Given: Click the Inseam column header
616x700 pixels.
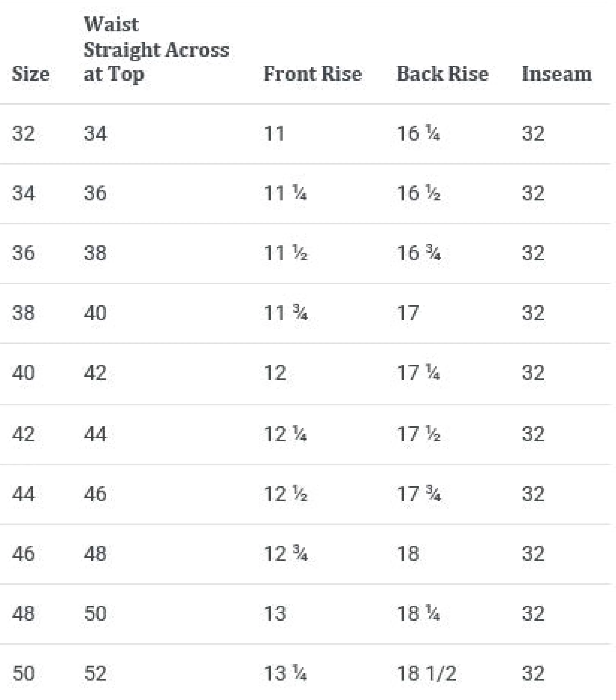Looking at the screenshot, I should (x=556, y=74).
